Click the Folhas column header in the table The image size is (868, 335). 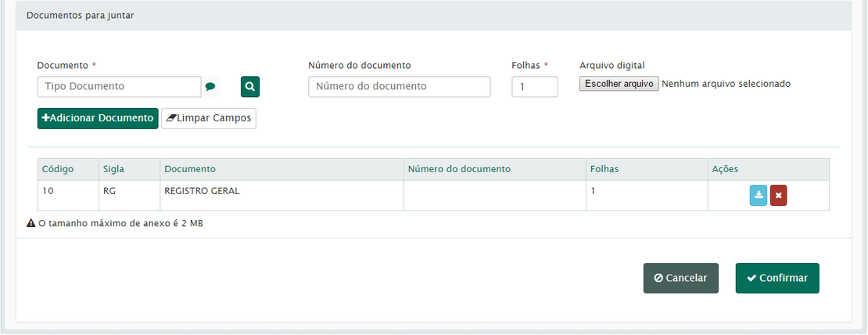605,169
